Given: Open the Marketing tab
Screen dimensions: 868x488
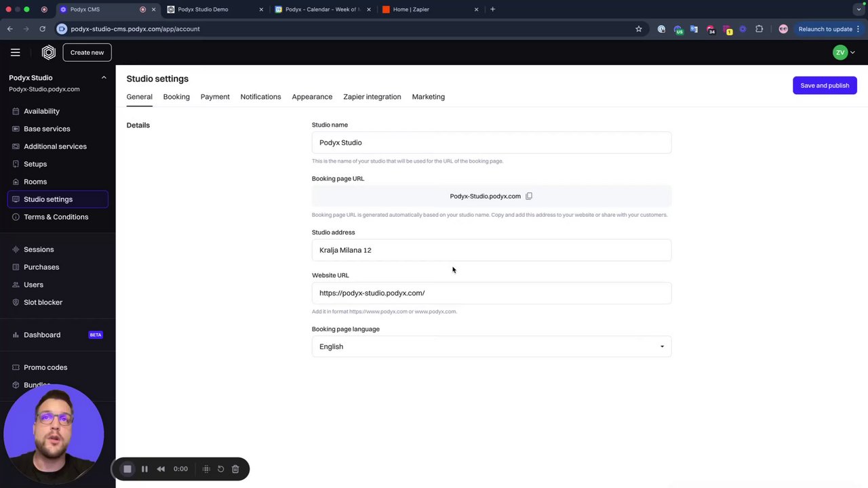Looking at the screenshot, I should coord(428,97).
